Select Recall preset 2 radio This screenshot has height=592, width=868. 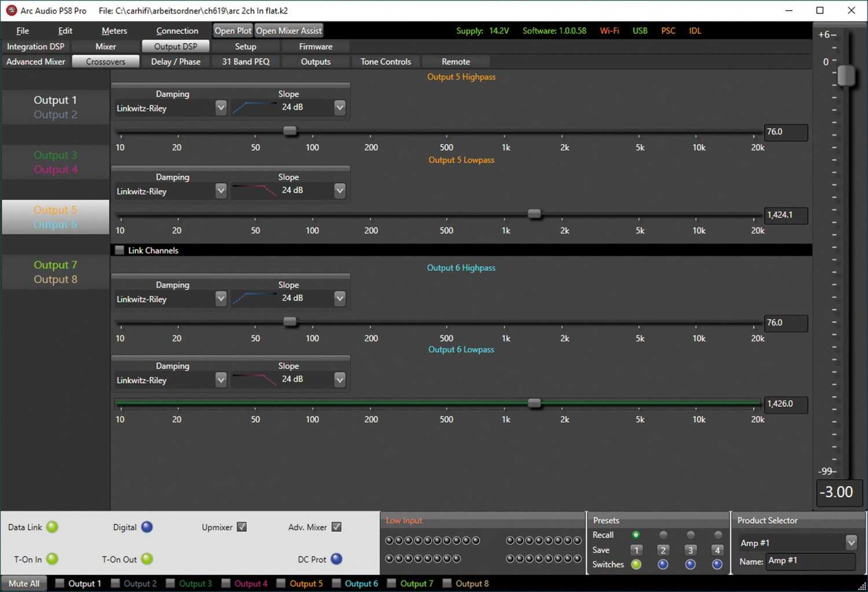point(663,535)
